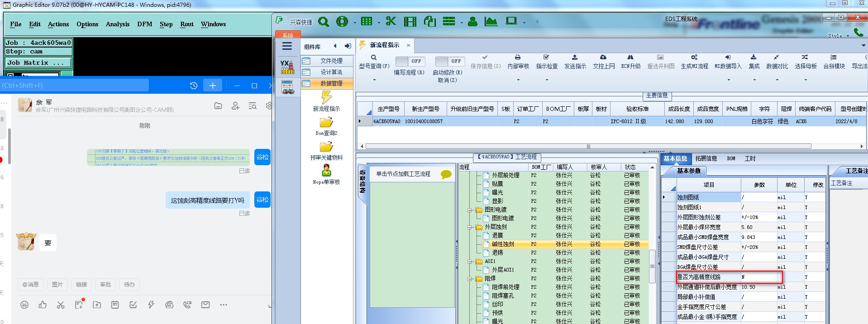This screenshot has height=324, width=868.
Task: Click the 图片 button in chat
Action: 57,285
